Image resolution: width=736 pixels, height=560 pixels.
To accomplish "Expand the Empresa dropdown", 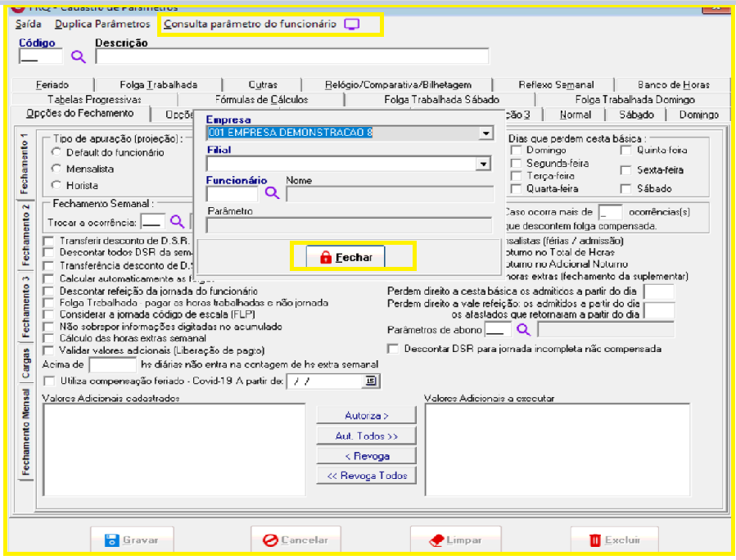I will 485,133.
